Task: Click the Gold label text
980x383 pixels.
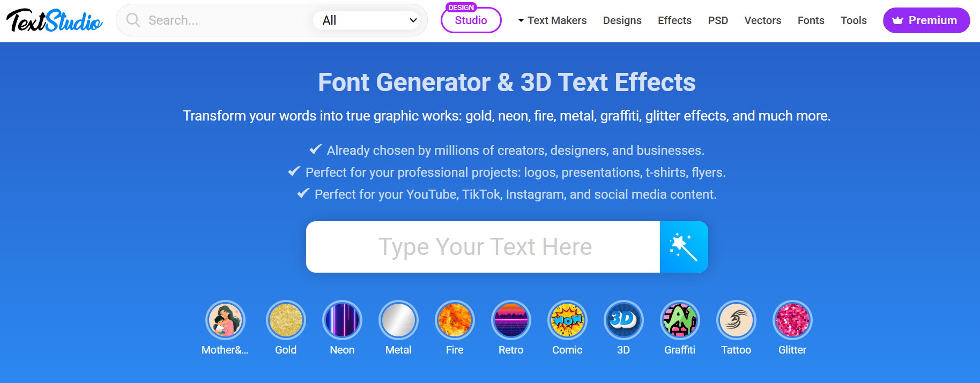Action: pyautogui.click(x=286, y=350)
